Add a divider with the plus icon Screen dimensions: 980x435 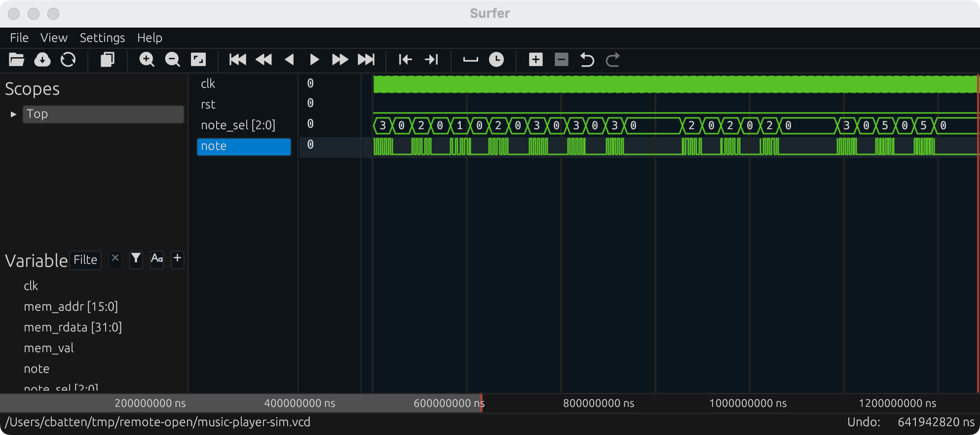[535, 60]
